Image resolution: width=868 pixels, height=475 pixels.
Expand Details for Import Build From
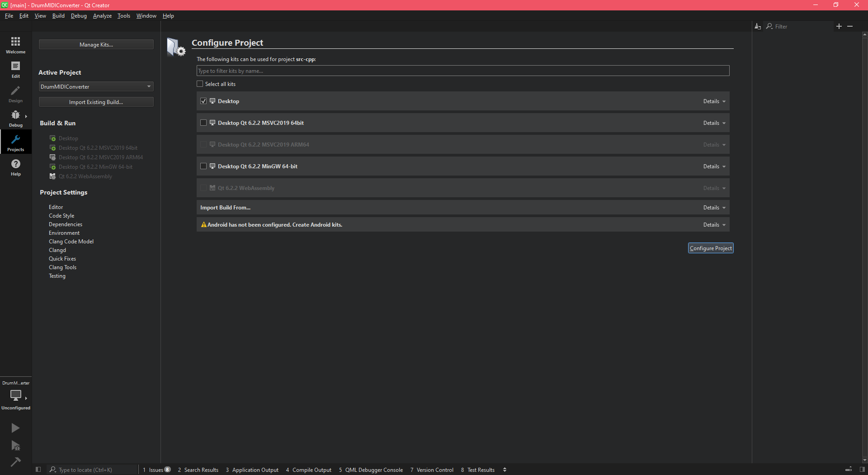(x=714, y=208)
